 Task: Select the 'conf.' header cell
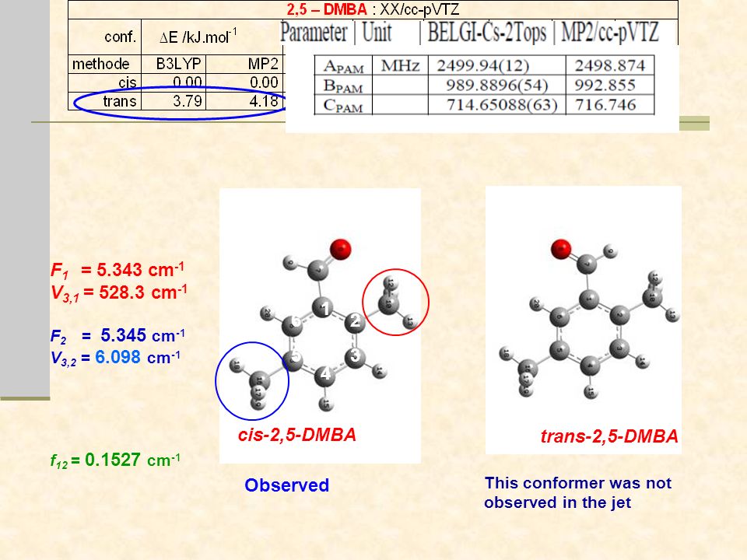105,37
